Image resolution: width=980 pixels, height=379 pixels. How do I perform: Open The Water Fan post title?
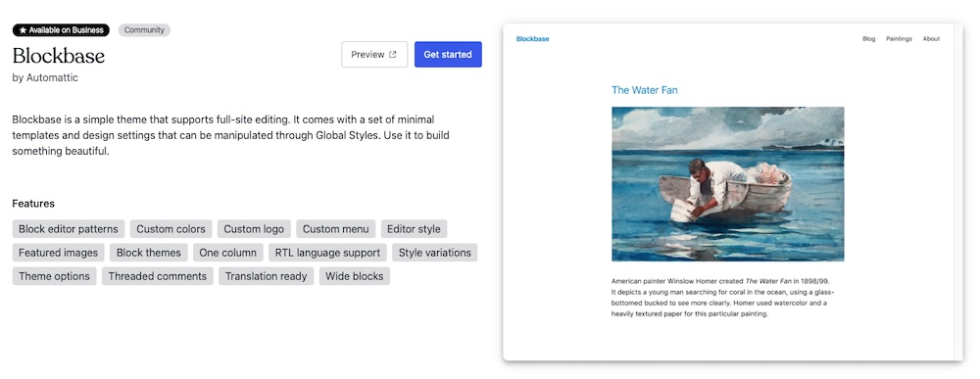tap(645, 90)
